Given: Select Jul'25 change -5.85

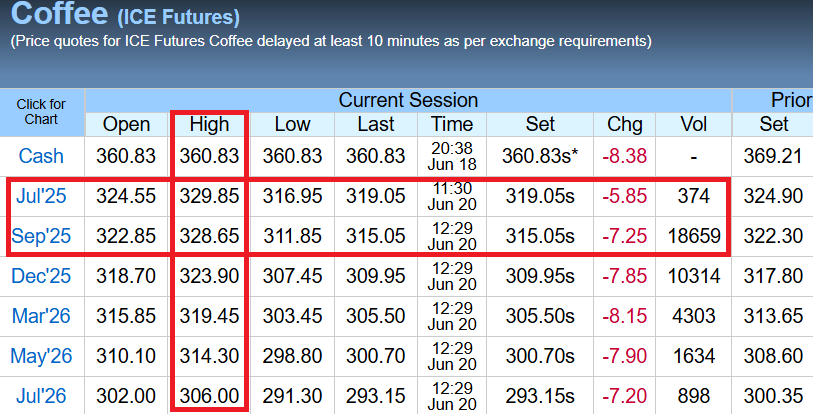Looking at the screenshot, I should tap(624, 196).
